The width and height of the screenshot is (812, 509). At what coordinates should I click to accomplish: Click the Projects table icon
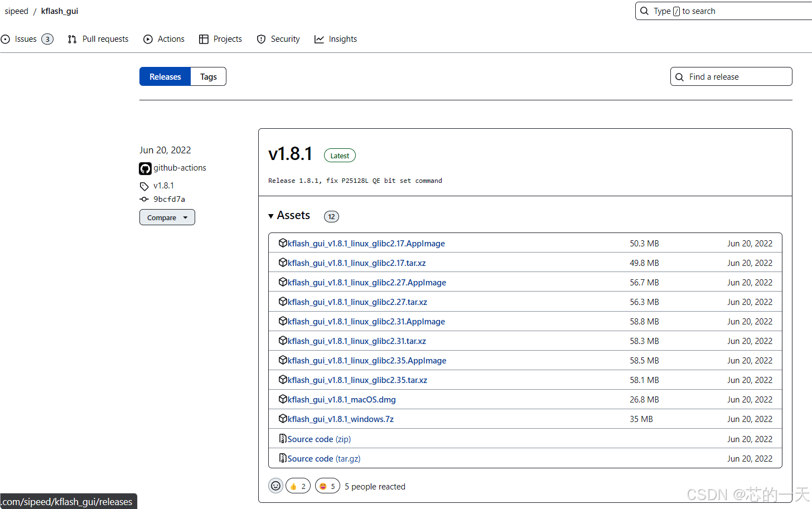[x=204, y=39]
